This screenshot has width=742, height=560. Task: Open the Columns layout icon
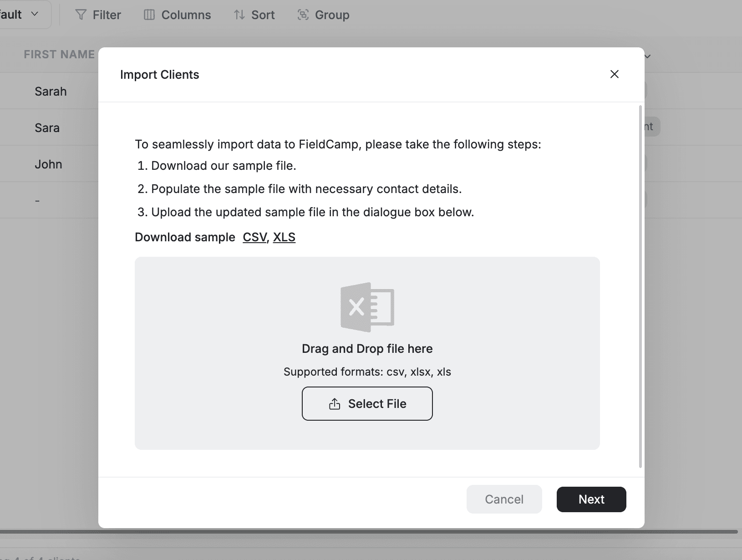pos(149,15)
